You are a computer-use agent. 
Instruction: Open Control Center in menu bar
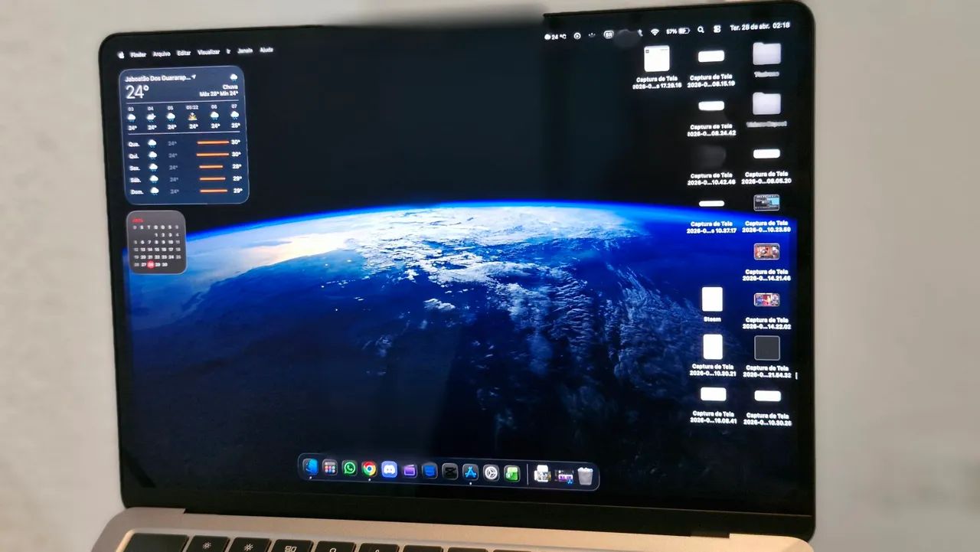coord(717,29)
